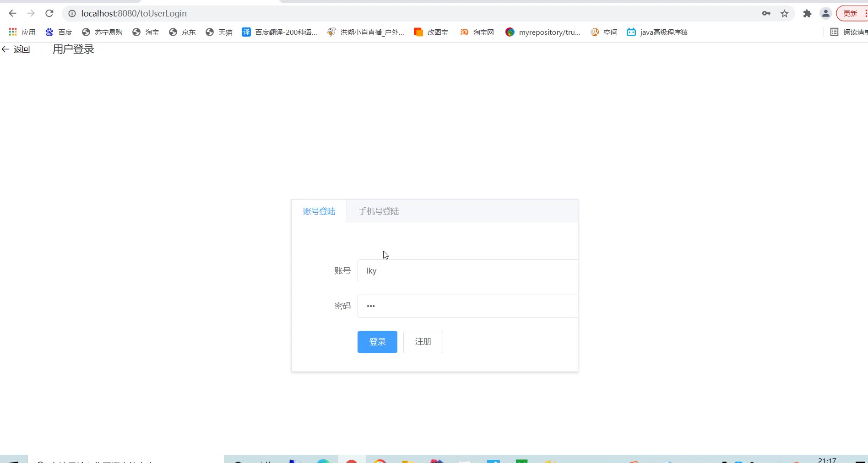Open the extensions puzzle icon
868x463 pixels.
point(807,14)
